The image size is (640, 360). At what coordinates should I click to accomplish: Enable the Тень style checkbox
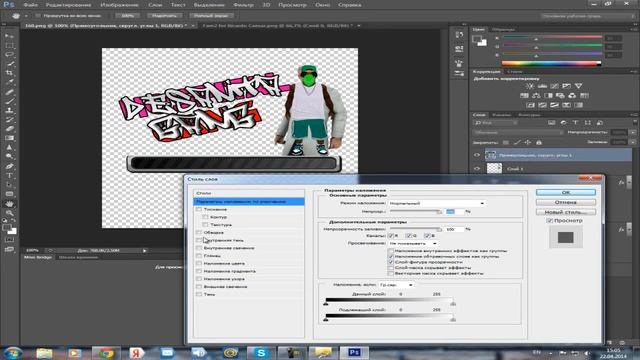click(199, 294)
